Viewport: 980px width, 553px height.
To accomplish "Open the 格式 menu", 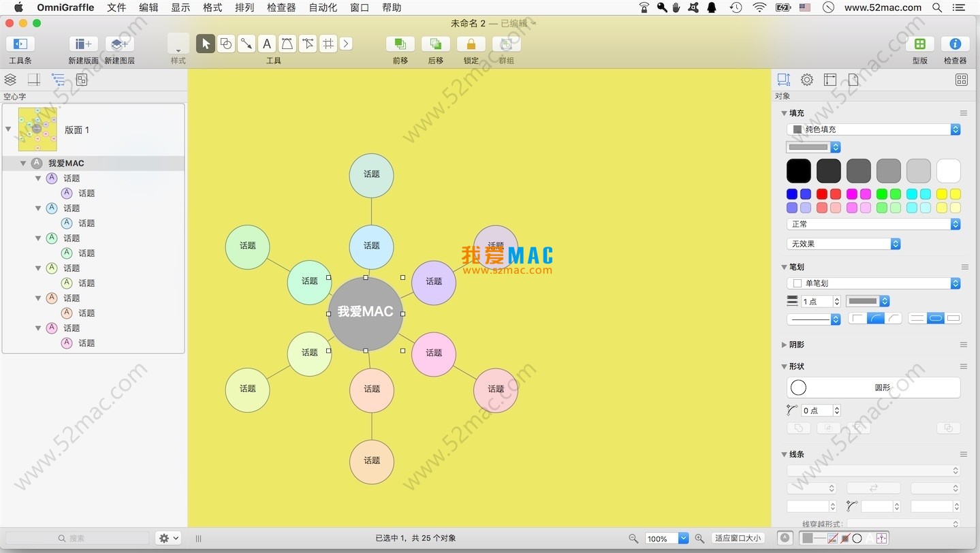I will pos(212,7).
